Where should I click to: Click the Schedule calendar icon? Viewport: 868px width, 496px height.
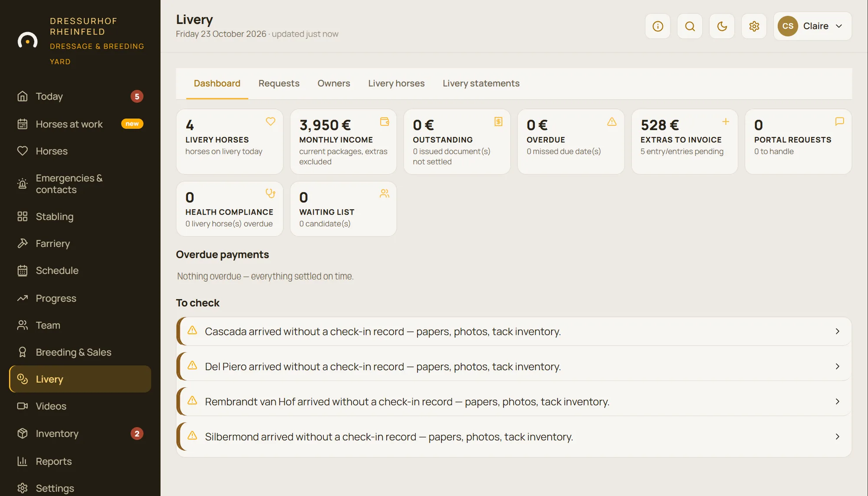[23, 271]
